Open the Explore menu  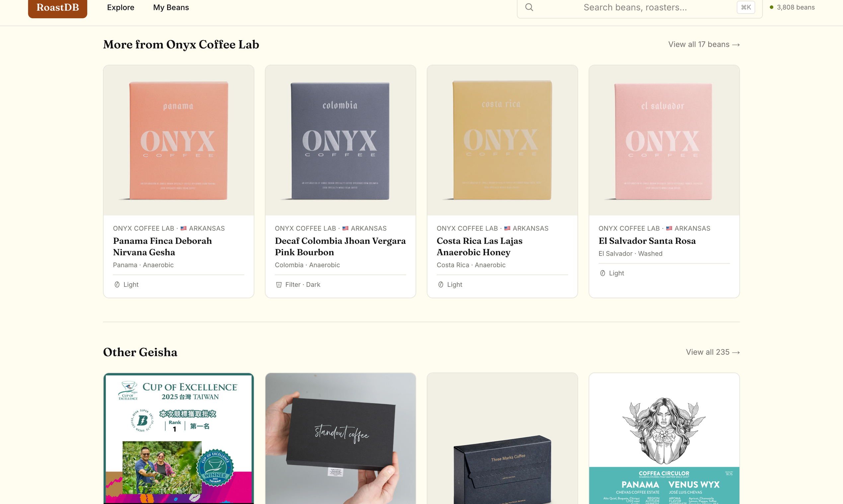(120, 7)
